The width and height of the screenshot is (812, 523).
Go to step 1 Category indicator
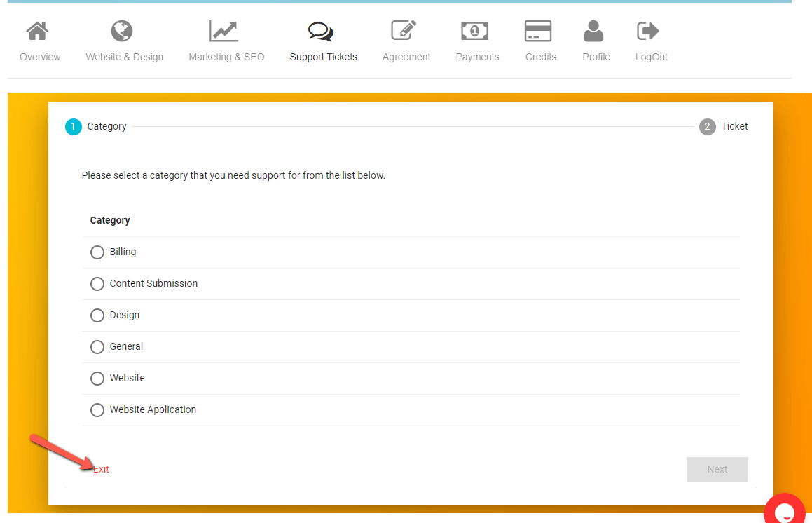coord(74,127)
